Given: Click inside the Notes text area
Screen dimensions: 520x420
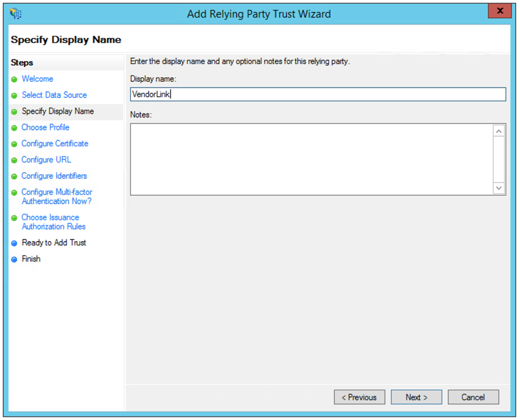Looking at the screenshot, I should click(311, 159).
